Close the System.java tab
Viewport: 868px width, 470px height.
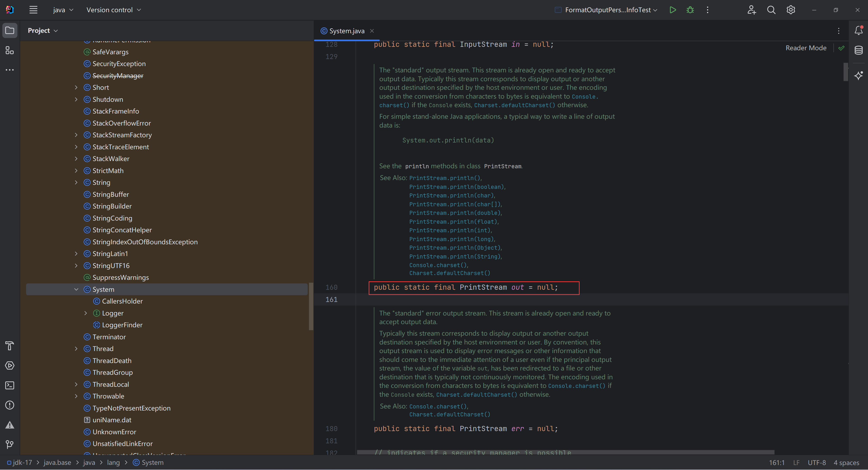click(x=372, y=31)
